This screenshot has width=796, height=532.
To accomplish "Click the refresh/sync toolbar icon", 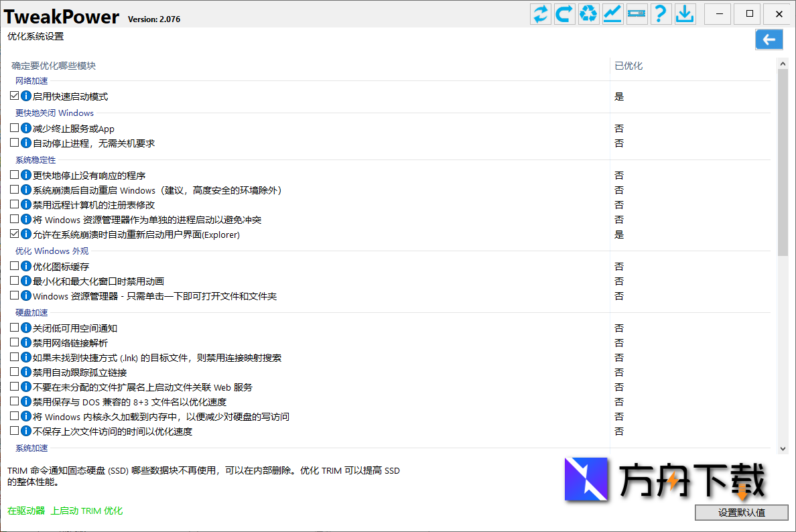I will 540,13.
